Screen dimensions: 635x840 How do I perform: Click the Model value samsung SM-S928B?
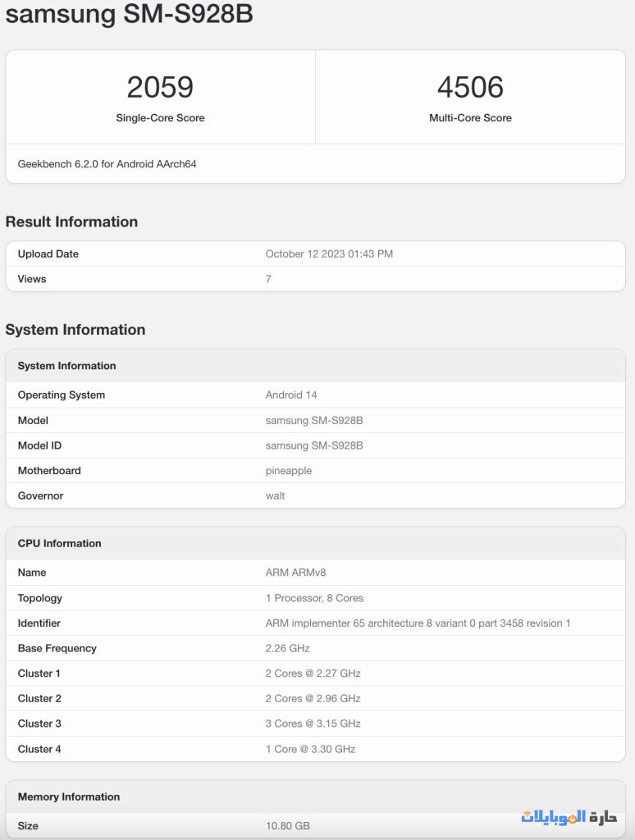coord(314,421)
